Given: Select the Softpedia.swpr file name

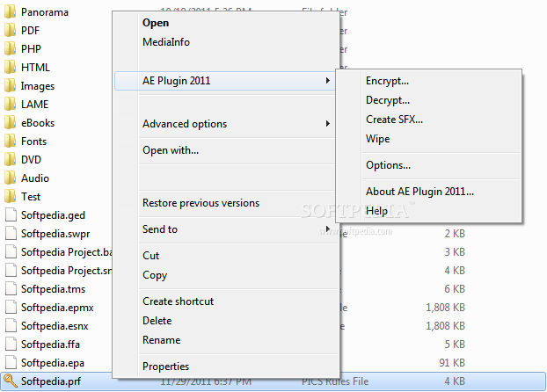Looking at the screenshot, I should click(x=55, y=234).
